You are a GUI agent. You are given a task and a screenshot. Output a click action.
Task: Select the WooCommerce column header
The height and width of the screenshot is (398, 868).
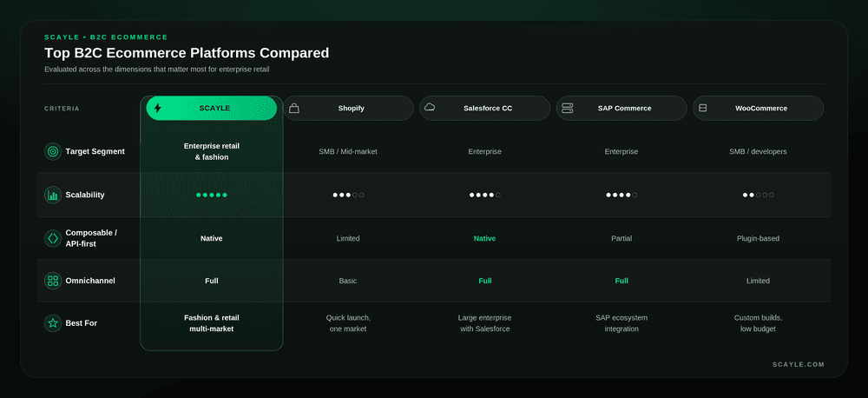pos(758,108)
